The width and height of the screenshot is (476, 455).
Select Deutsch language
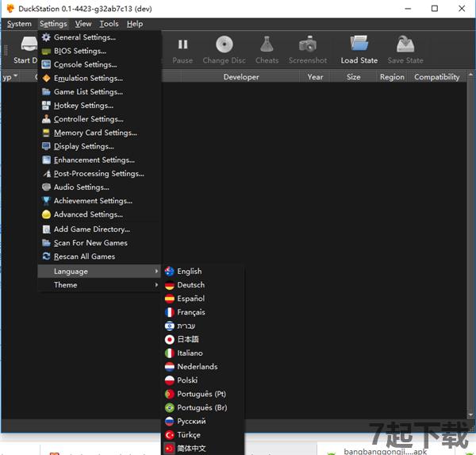[204, 285]
